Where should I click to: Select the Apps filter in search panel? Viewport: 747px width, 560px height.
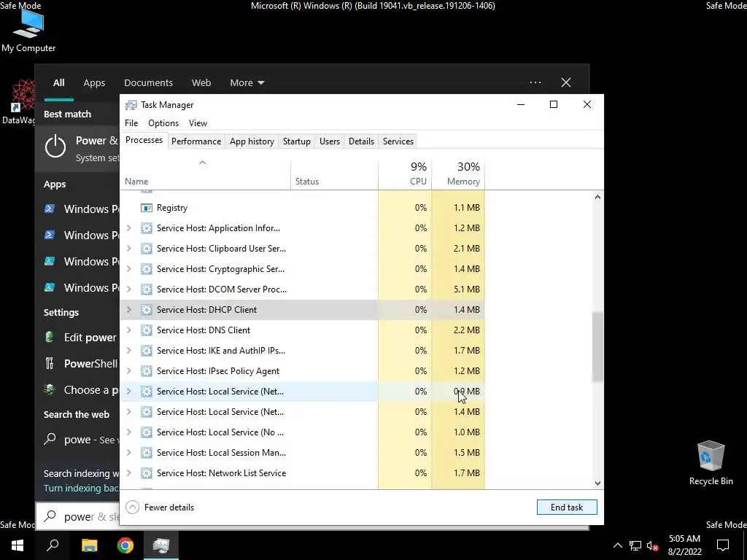click(94, 83)
